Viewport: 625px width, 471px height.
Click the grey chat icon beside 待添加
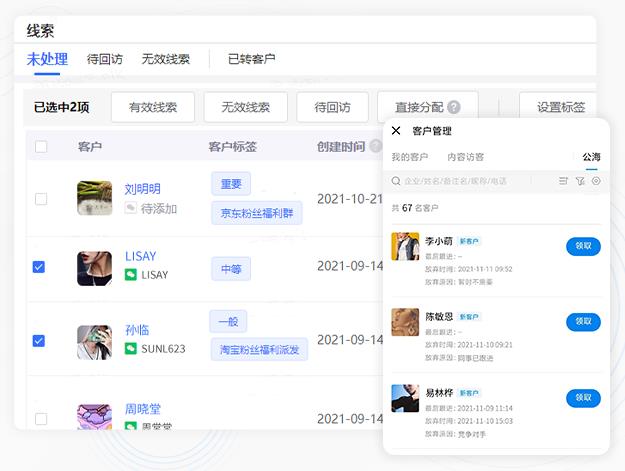[130, 208]
